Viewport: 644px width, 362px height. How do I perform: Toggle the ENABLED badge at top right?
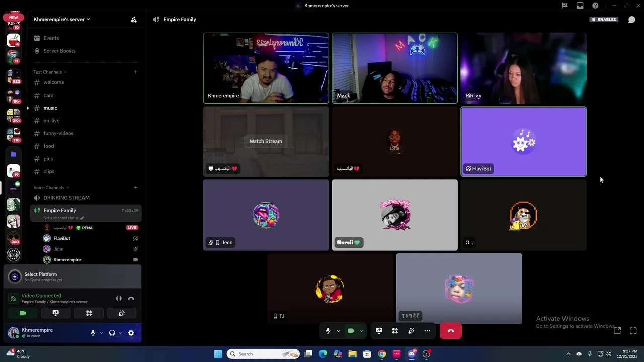[604, 20]
